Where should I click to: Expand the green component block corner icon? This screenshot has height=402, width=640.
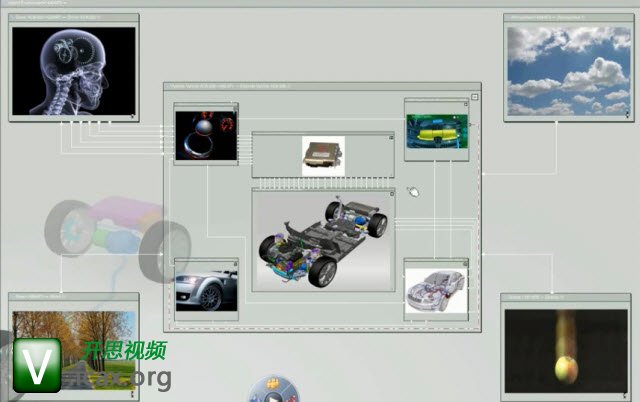(x=466, y=104)
